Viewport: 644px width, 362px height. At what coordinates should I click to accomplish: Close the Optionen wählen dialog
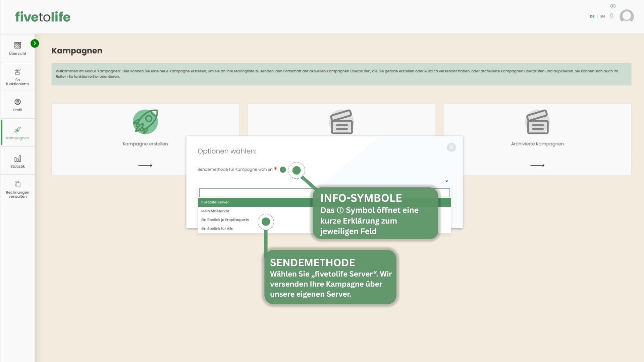coord(451,147)
